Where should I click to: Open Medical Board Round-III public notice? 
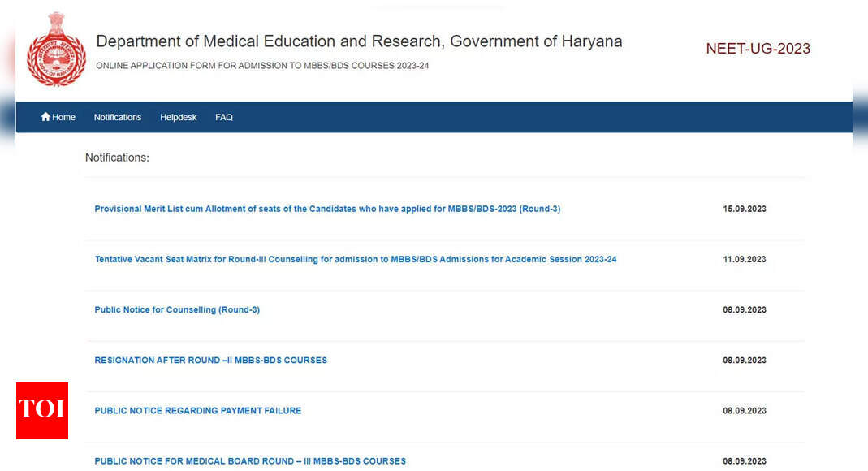point(250,461)
